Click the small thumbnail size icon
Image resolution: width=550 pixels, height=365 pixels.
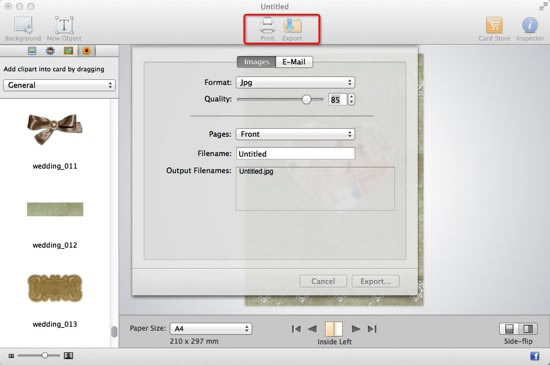(x=11, y=356)
